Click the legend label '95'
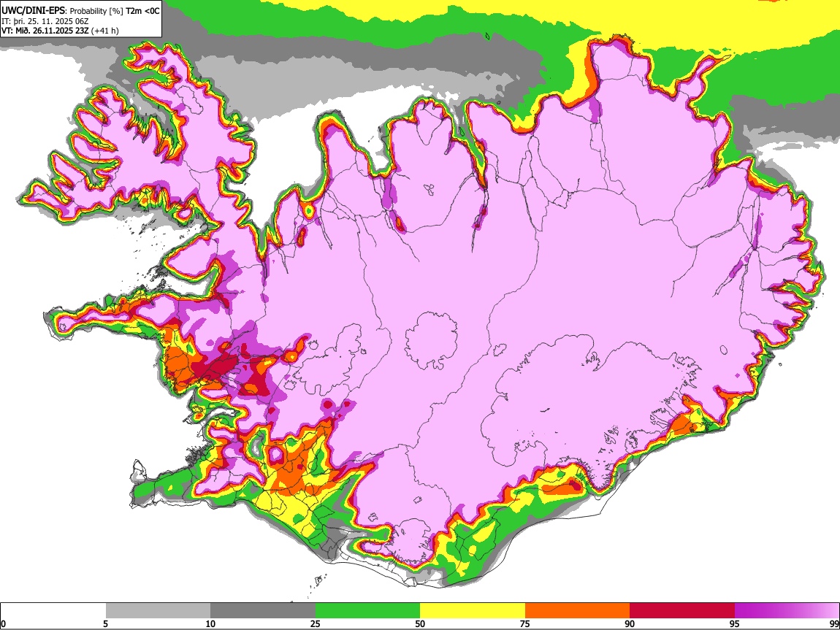Image resolution: width=840 pixels, height=630 pixels. tap(735, 624)
